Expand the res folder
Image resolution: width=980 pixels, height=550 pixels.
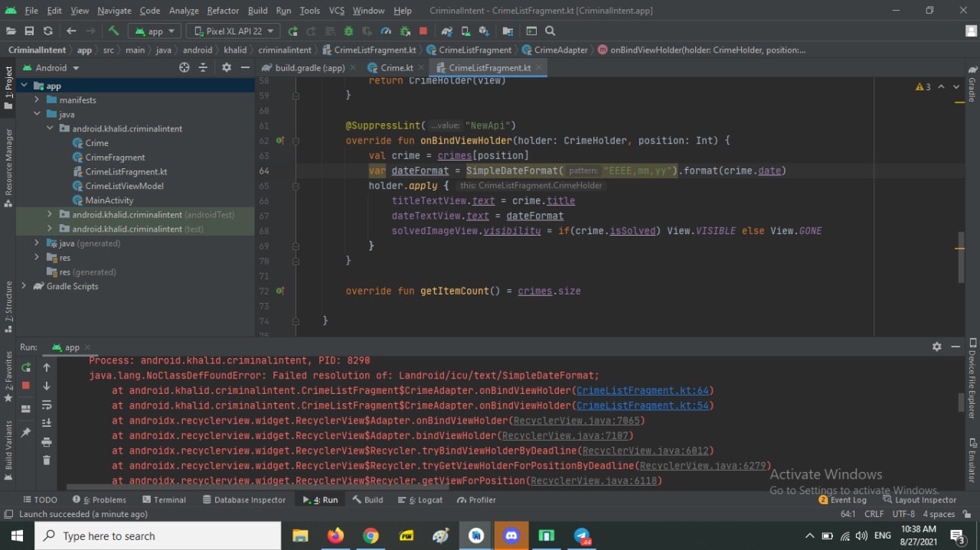click(x=37, y=258)
